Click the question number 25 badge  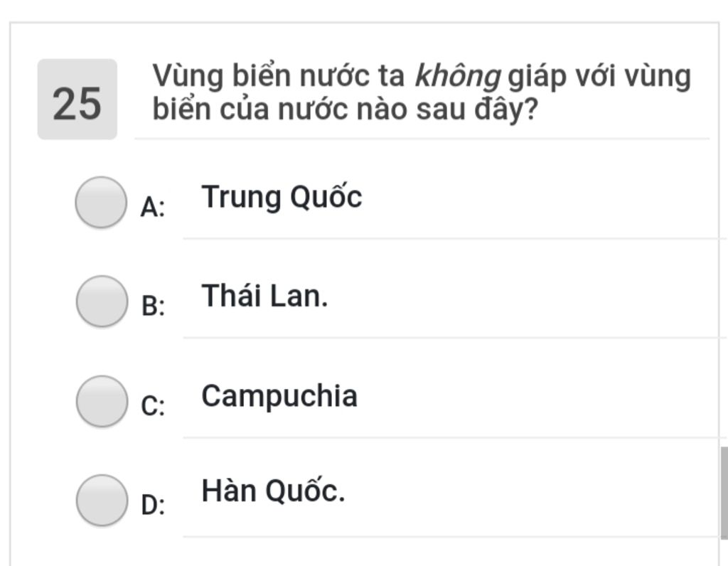pyautogui.click(x=77, y=99)
